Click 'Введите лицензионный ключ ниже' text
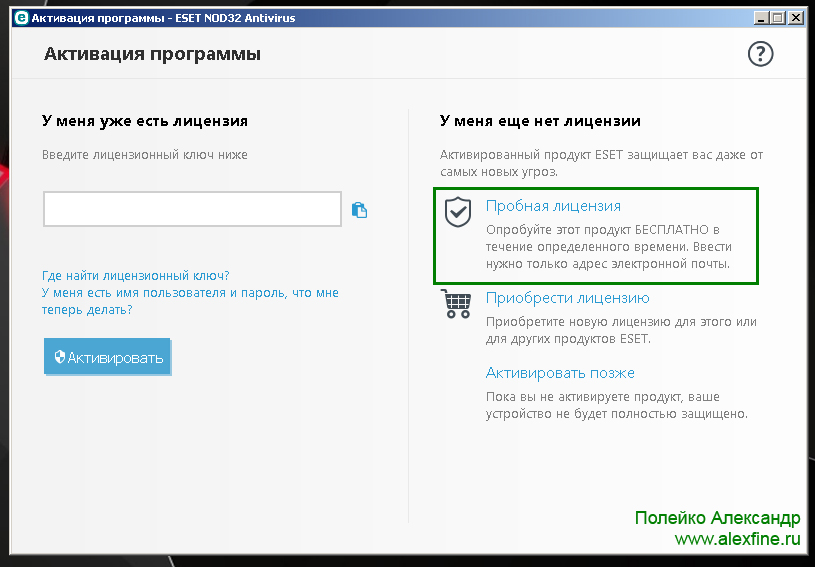The width and height of the screenshot is (815, 567). 145,155
